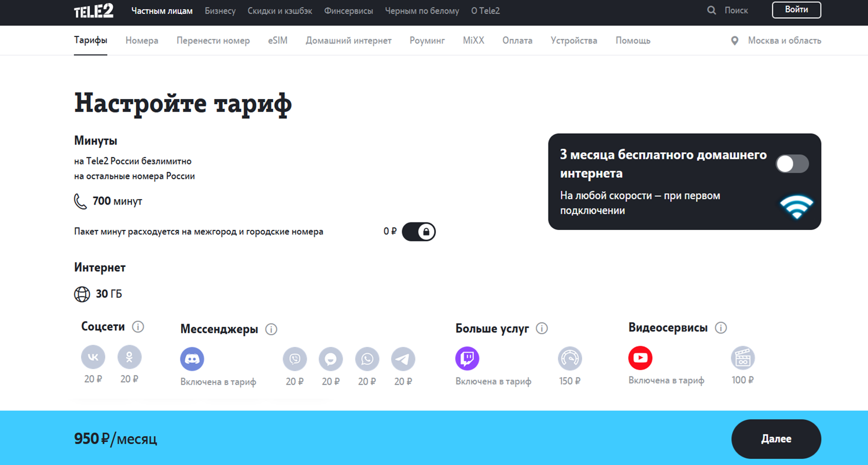This screenshot has width=868, height=465.
Task: Click the 700 минут value
Action: tap(117, 202)
